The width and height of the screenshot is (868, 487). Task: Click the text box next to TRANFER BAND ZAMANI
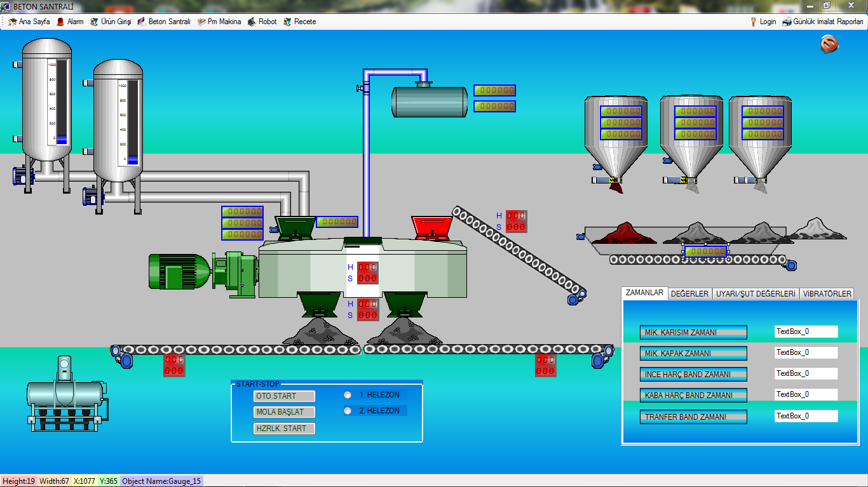coord(806,416)
